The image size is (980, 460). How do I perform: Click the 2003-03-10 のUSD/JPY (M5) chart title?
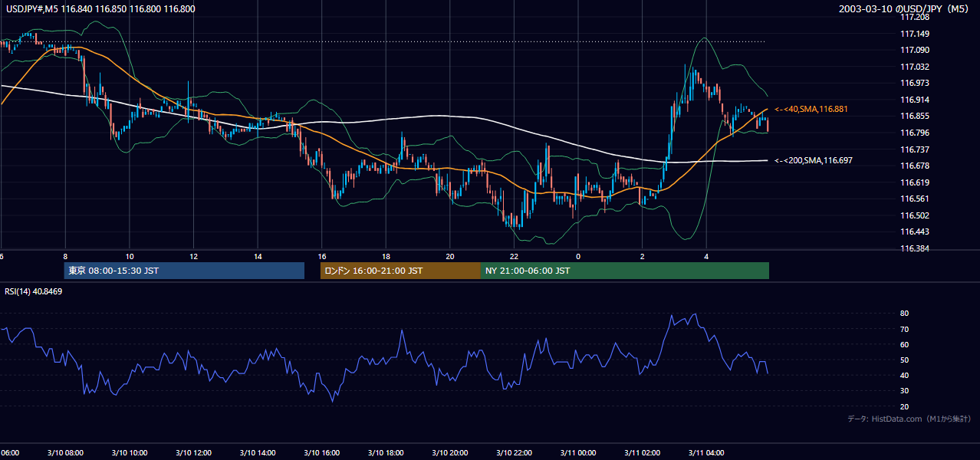click(905, 8)
